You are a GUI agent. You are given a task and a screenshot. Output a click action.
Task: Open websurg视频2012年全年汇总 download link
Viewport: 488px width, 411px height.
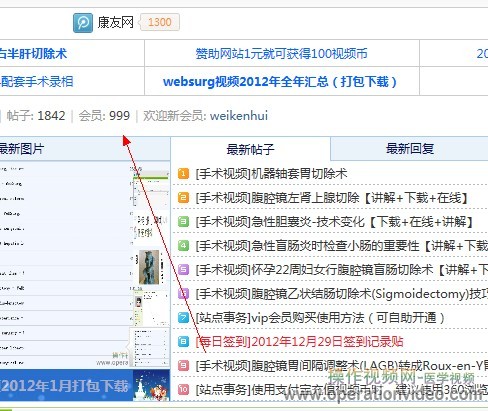280,82
